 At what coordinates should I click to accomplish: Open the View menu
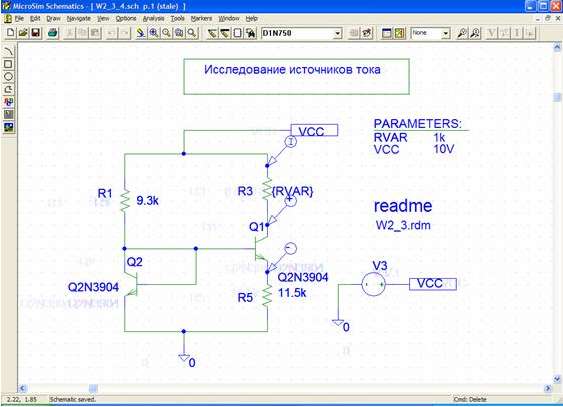click(103, 18)
